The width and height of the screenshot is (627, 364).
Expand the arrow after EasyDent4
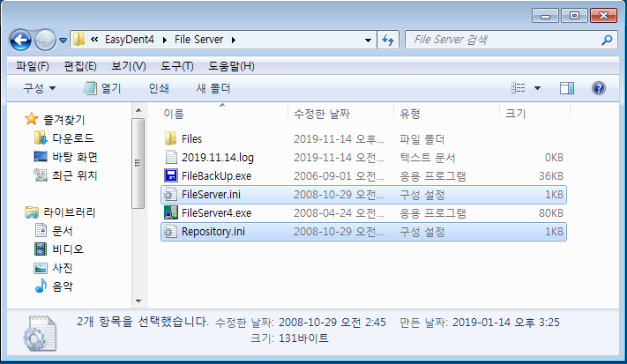164,40
